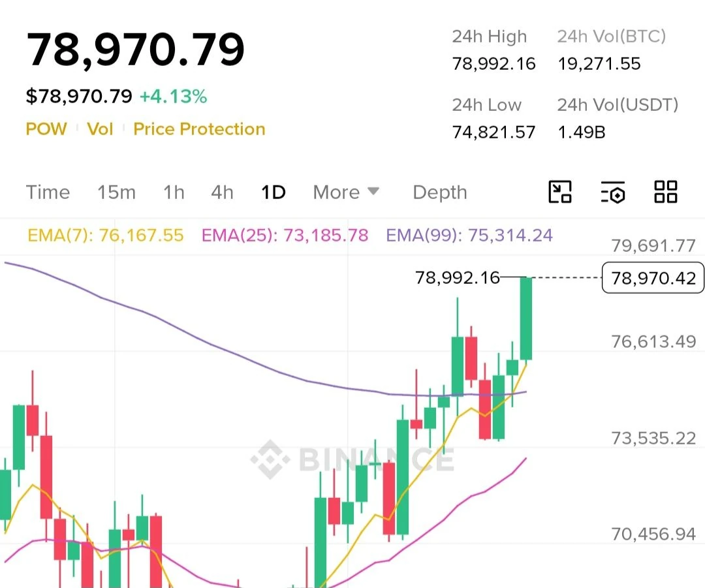Image resolution: width=705 pixels, height=588 pixels.
Task: Switch to the 15m timeframe
Action: click(x=116, y=193)
